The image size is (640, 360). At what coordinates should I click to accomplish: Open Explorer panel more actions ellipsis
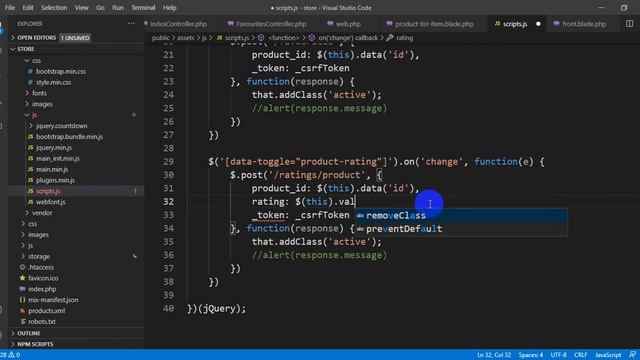131,24
